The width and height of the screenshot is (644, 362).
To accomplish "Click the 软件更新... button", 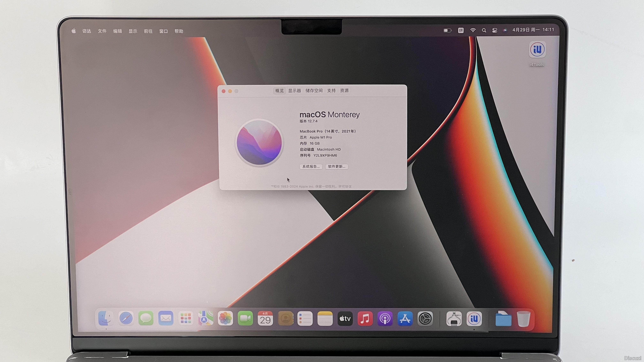I will point(337,167).
